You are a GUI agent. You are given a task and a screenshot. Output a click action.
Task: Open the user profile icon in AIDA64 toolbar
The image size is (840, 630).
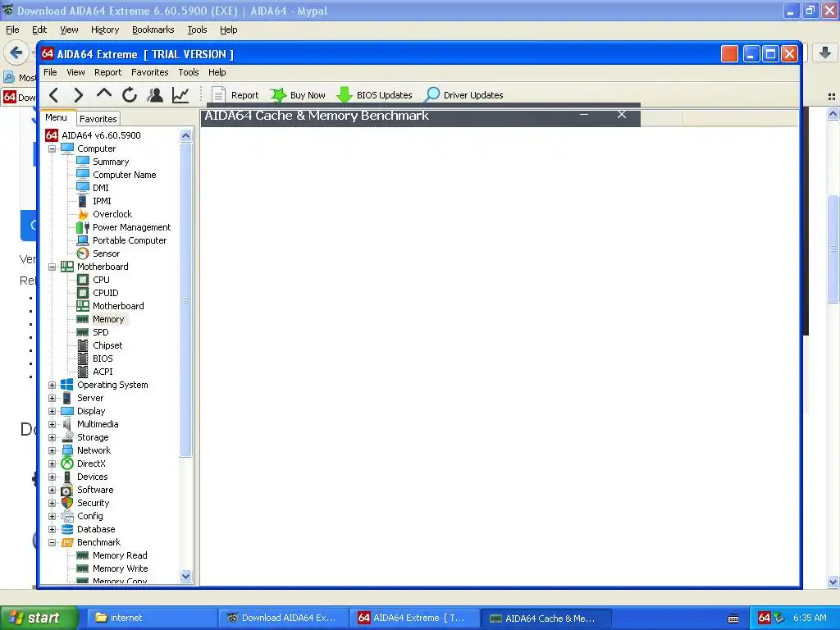click(x=155, y=95)
